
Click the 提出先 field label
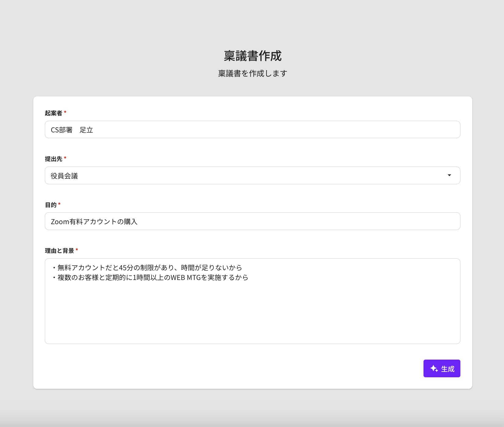53,159
